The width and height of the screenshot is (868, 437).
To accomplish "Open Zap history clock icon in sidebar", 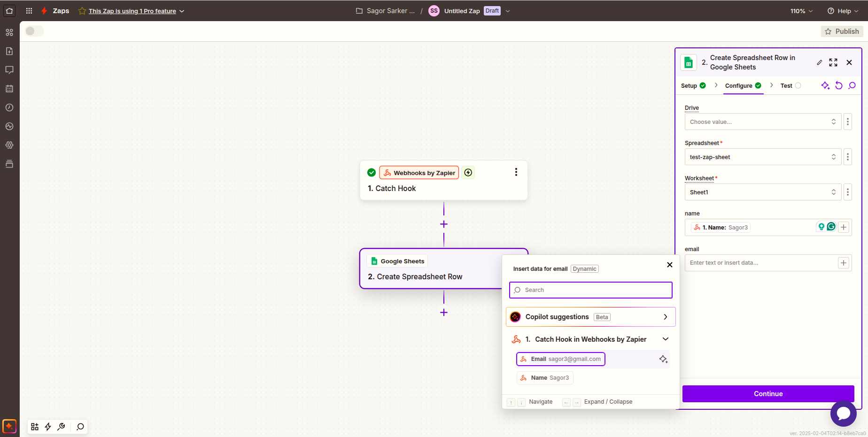I will point(9,107).
